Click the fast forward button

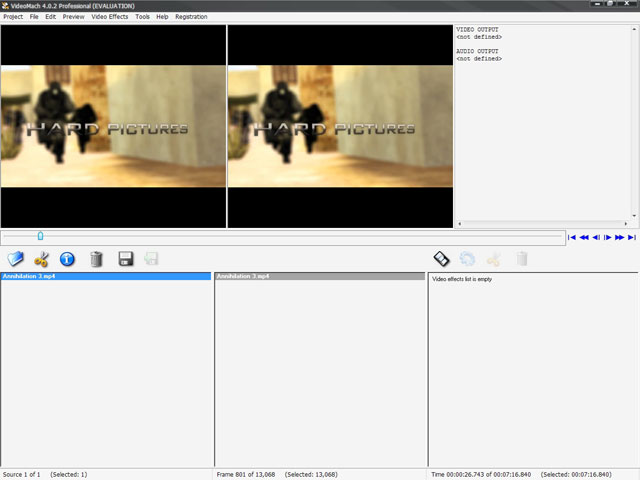619,238
